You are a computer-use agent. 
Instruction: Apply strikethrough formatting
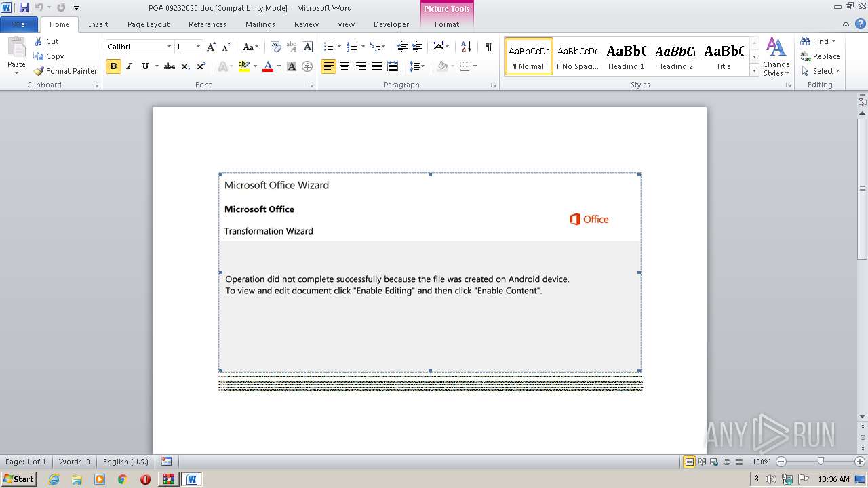[x=170, y=66]
